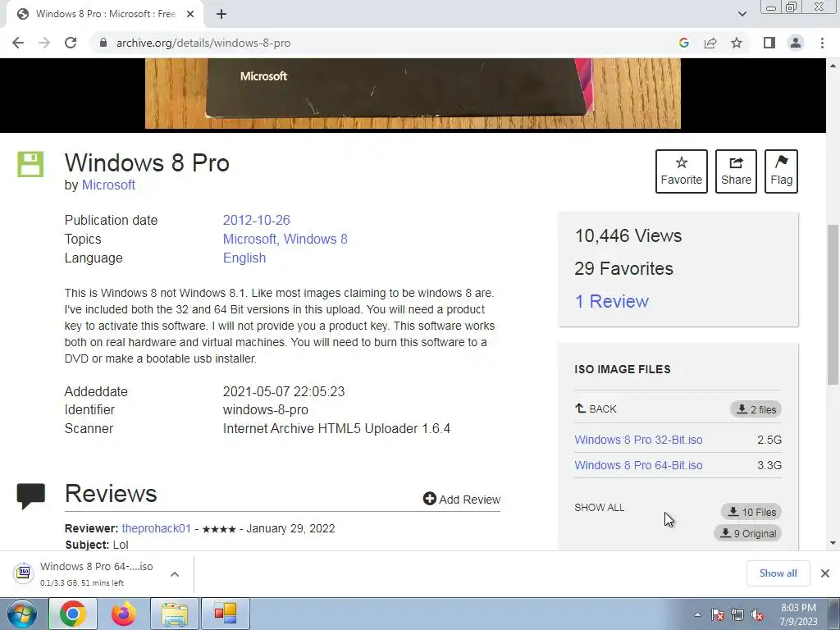The image size is (840, 630).
Task: Launch Firefox from the taskbar
Action: (x=123, y=614)
